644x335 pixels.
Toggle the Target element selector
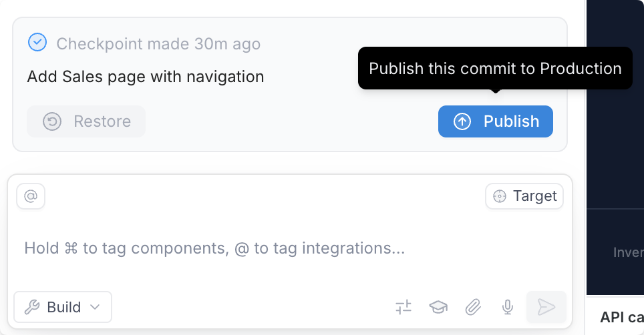(x=524, y=196)
